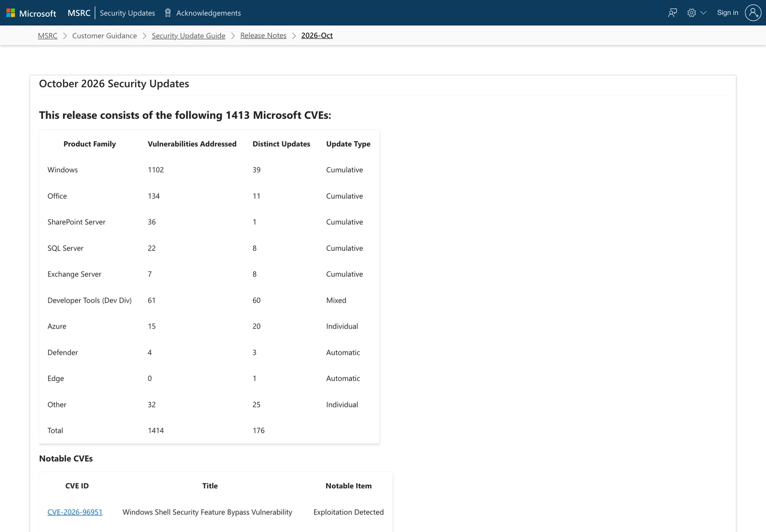766x532 pixels.
Task: Click the 2026-Oct breadcrumb
Action: (x=317, y=35)
